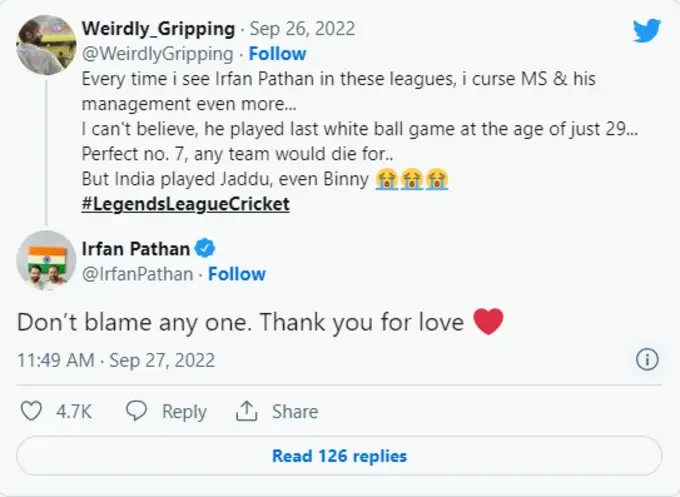Follow the IrfanPathan account

[x=236, y=274]
